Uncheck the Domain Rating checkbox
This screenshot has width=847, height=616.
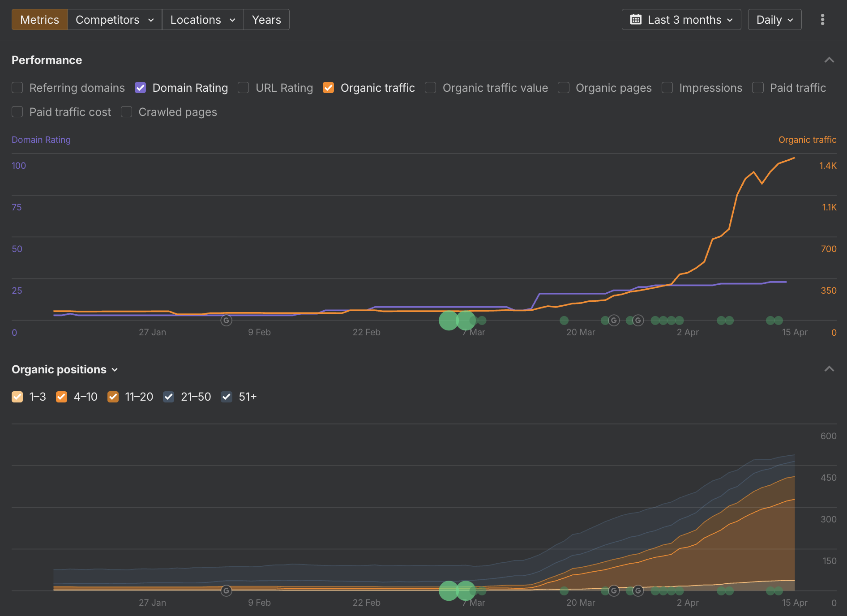point(141,88)
